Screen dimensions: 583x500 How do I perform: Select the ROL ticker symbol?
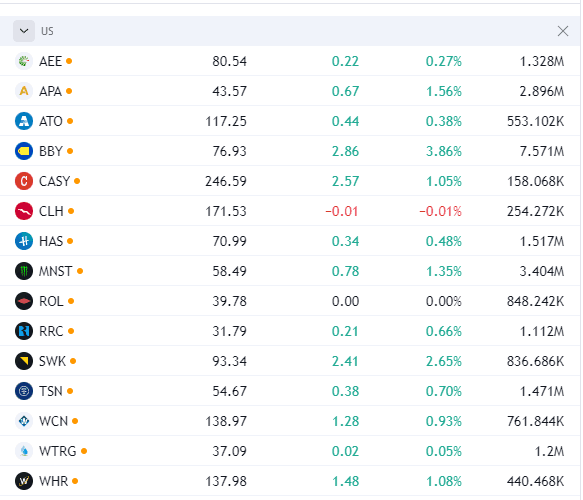point(51,301)
